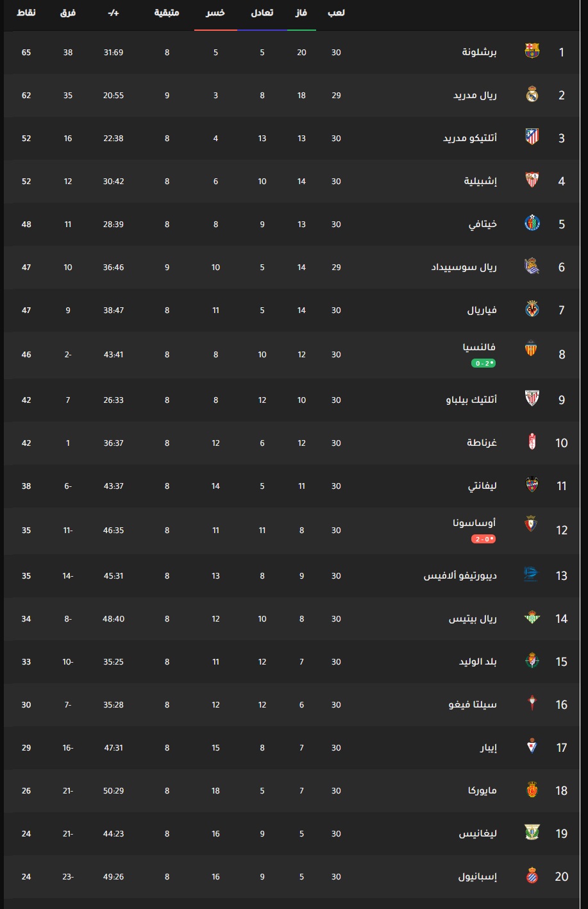
Task: Click the لعب (played) column header
Action: 336,13
